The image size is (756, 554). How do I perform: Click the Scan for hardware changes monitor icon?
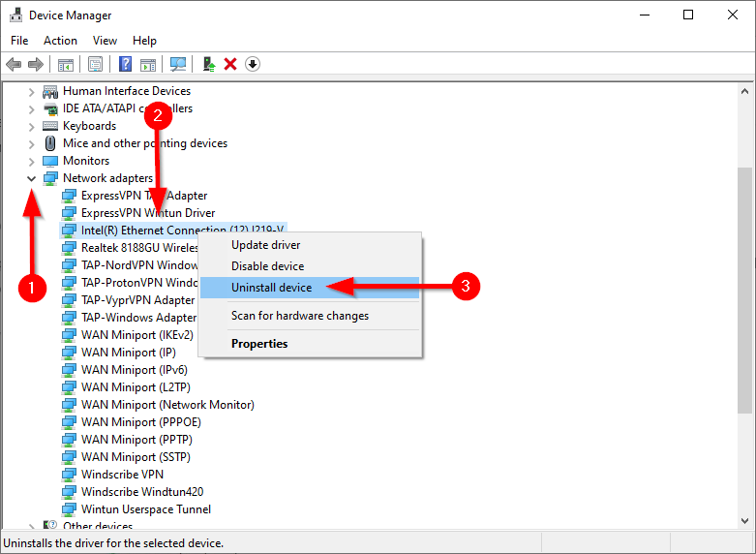pyautogui.click(x=177, y=64)
